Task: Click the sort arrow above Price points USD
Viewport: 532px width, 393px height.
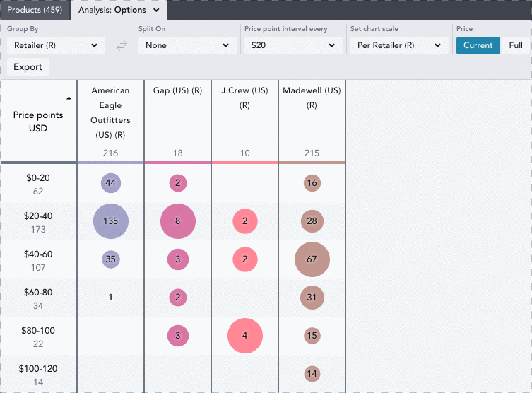Action: [x=69, y=98]
